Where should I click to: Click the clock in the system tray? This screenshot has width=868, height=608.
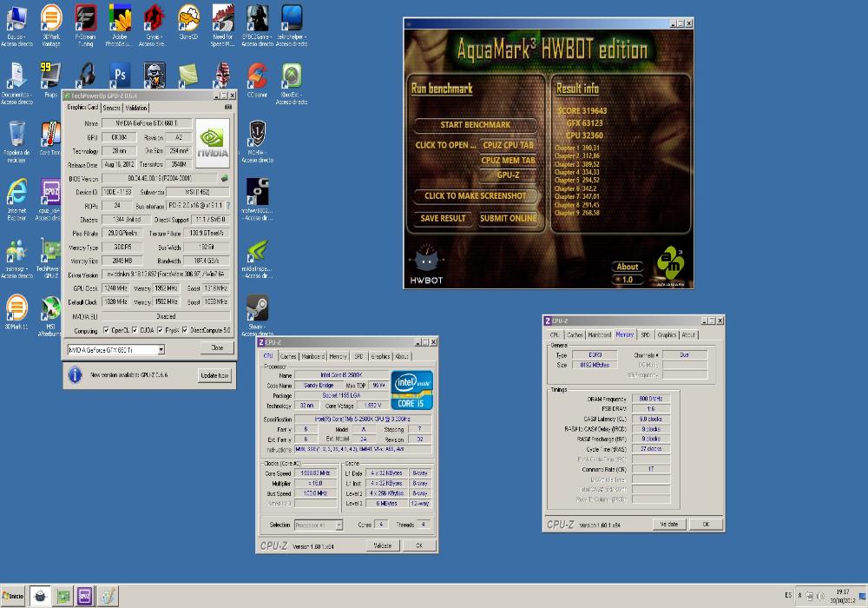point(843,596)
